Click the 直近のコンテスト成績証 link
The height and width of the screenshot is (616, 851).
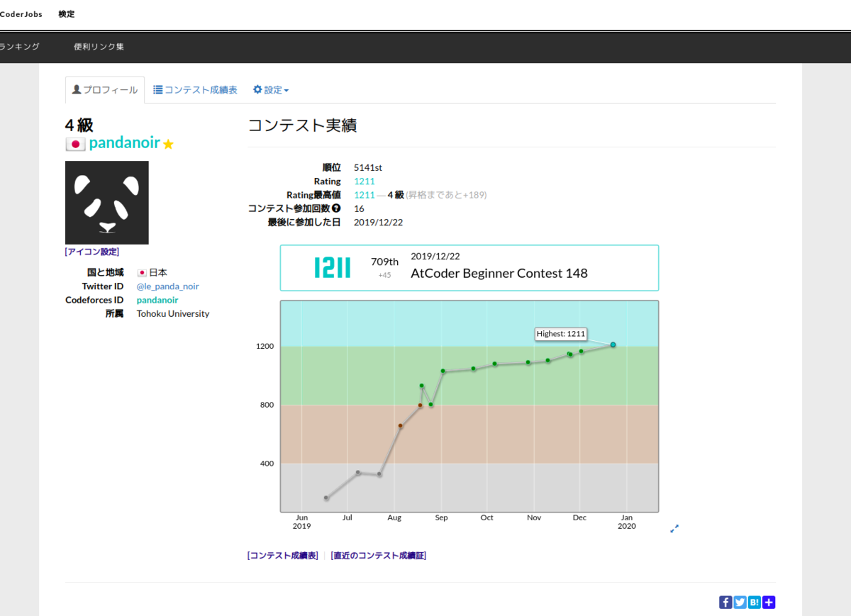pyautogui.click(x=379, y=555)
